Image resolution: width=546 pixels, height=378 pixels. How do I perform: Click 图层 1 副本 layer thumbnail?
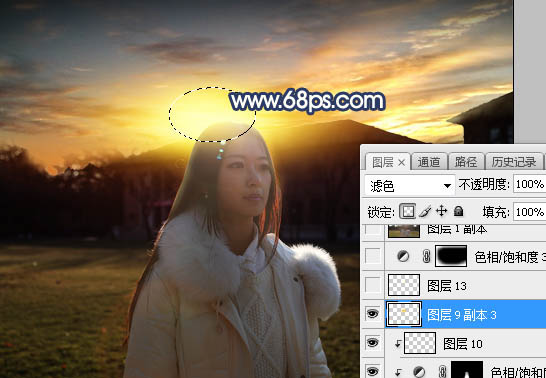point(404,230)
